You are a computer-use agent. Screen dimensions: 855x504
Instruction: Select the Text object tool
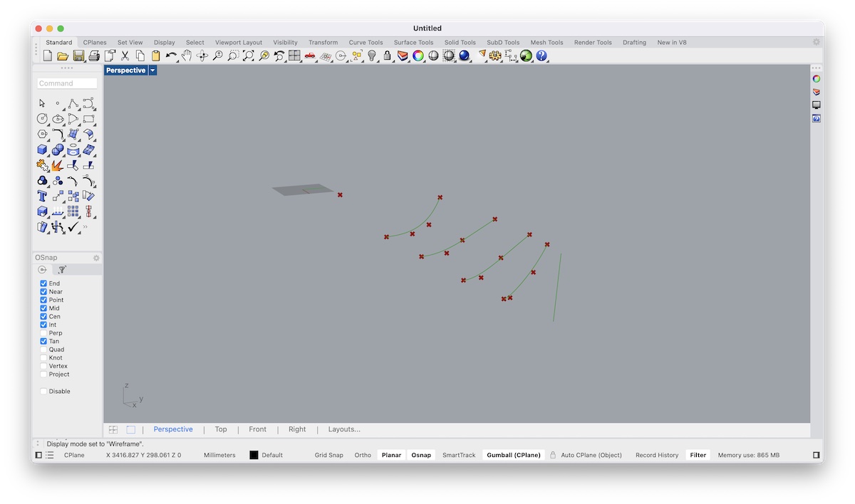(42, 196)
